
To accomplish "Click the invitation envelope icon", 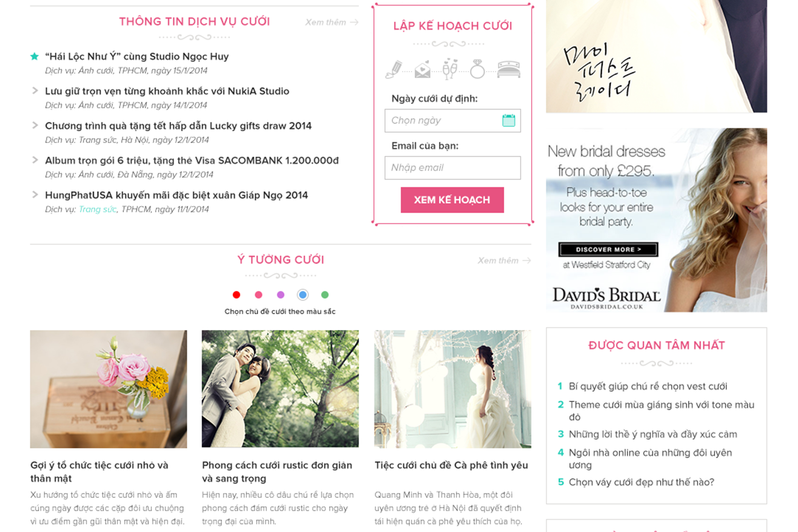I will point(422,69).
